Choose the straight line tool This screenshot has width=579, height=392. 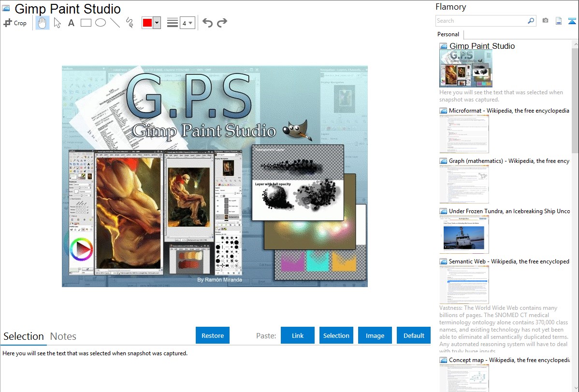point(115,23)
